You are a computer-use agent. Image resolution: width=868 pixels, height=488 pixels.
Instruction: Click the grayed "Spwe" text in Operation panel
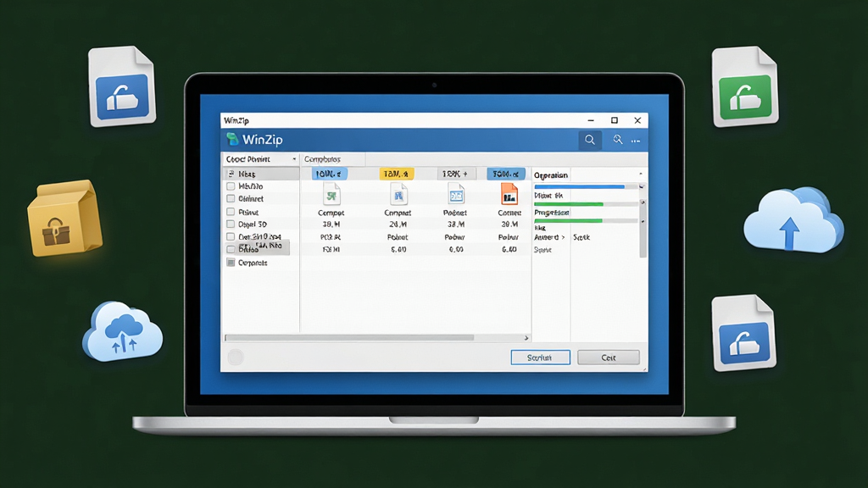tap(542, 250)
